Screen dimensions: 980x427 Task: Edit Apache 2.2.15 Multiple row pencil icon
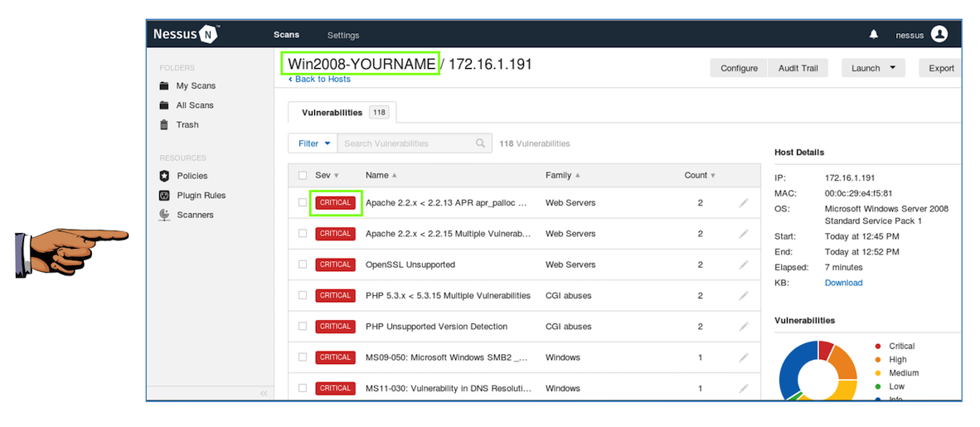point(743,233)
